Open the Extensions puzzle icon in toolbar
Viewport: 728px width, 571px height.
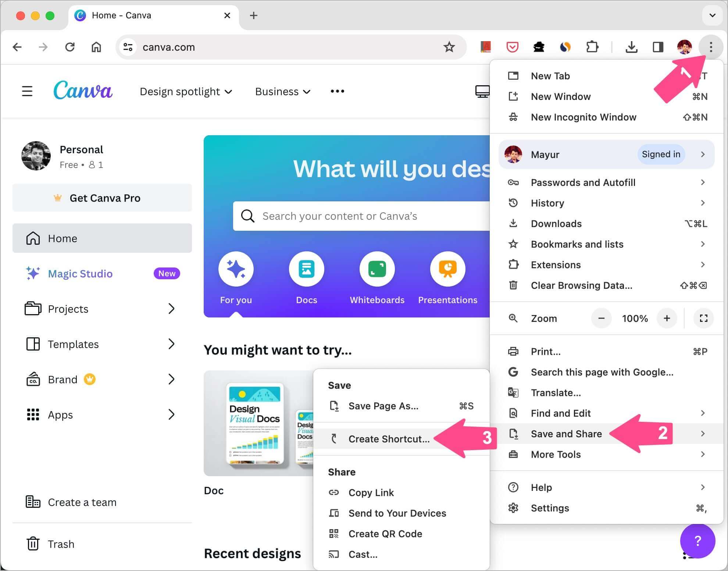(592, 47)
